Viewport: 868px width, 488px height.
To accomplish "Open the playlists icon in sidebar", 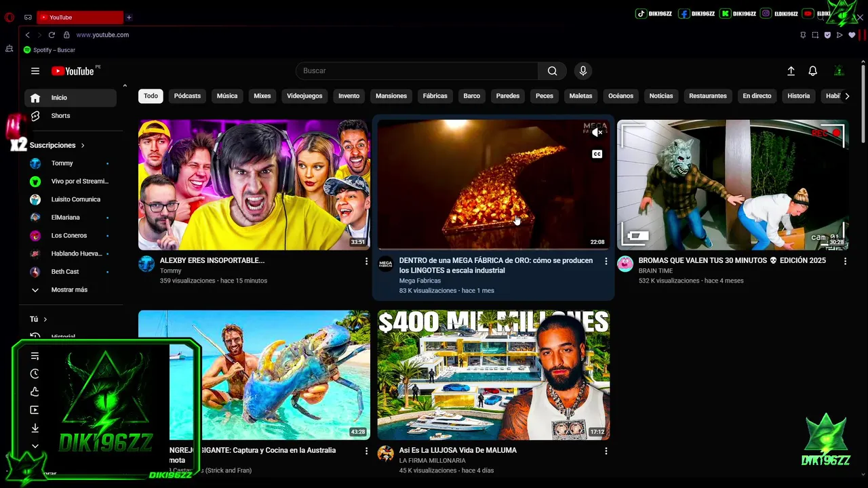I will tap(35, 356).
